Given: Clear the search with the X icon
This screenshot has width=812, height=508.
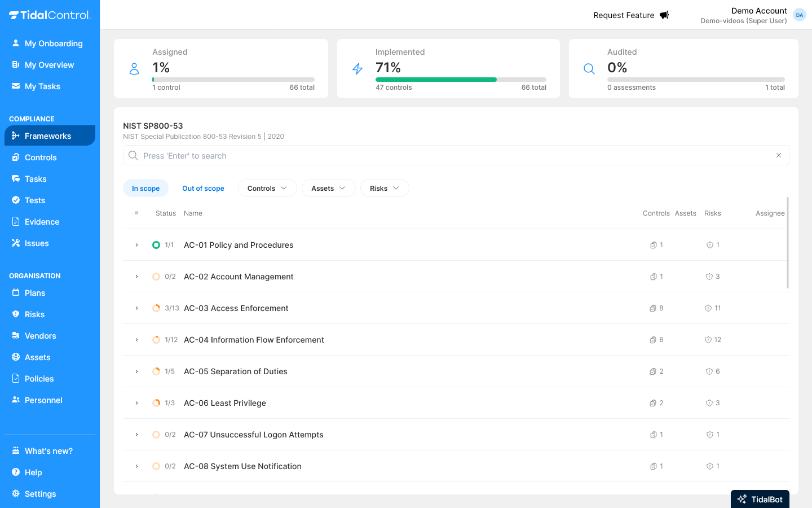Looking at the screenshot, I should 779,155.
